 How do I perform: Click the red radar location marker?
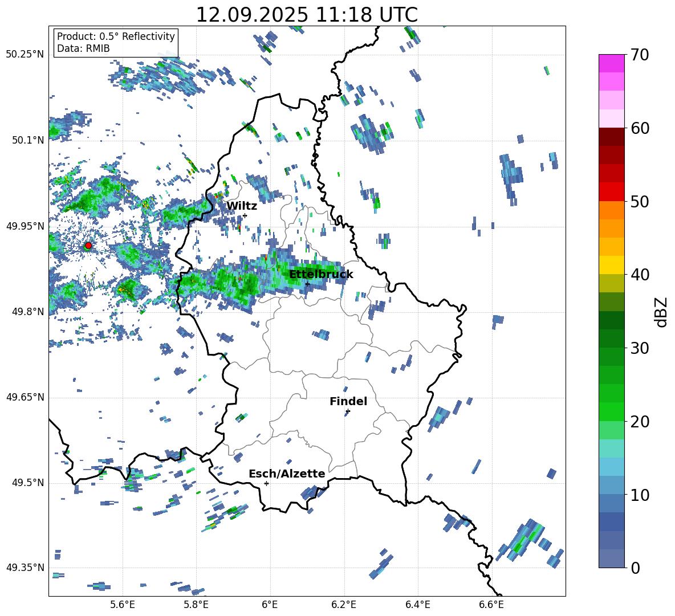pos(88,246)
